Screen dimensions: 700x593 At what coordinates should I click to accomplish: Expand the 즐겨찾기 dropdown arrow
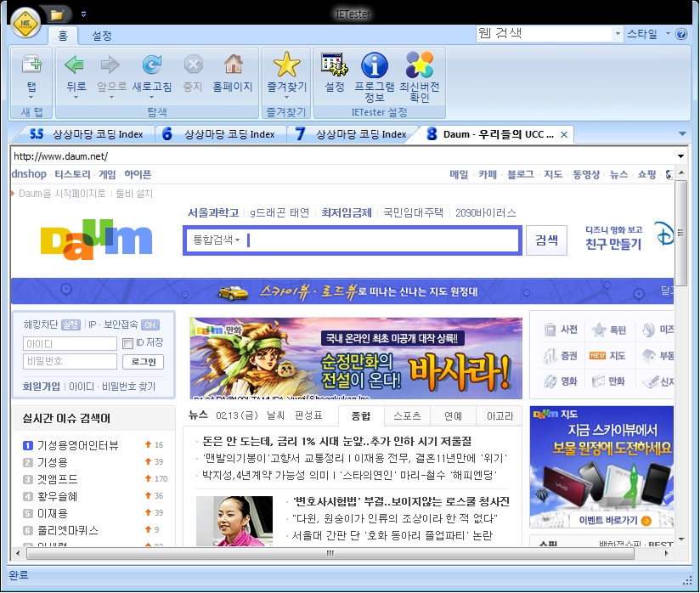click(x=286, y=97)
